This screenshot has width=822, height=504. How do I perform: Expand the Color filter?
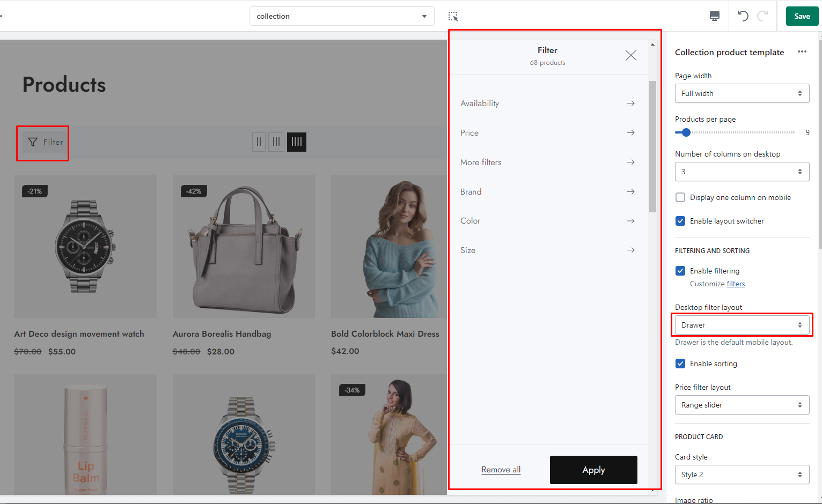pos(547,220)
